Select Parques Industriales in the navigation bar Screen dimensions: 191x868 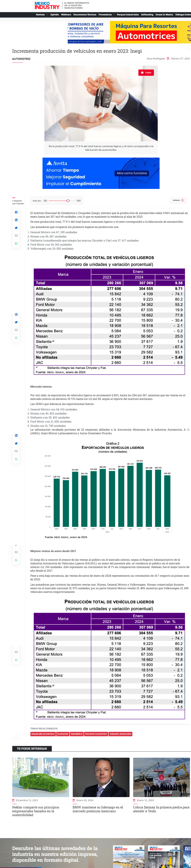click(128, 15)
